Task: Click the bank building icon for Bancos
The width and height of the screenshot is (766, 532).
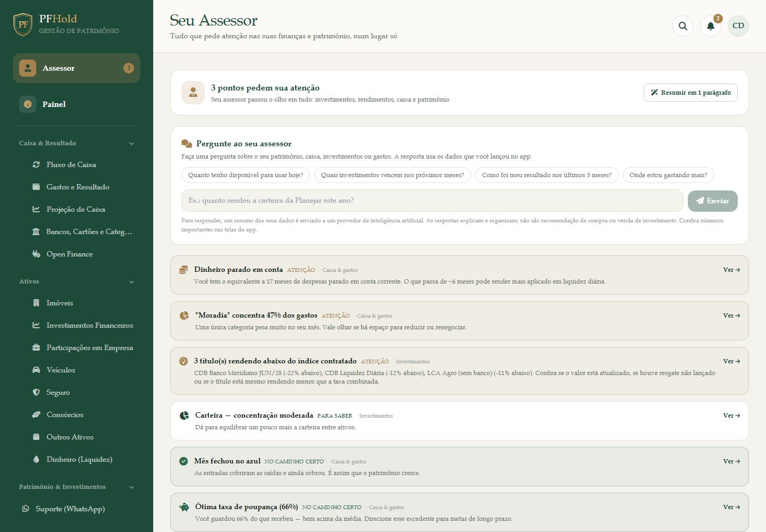Action: (36, 232)
